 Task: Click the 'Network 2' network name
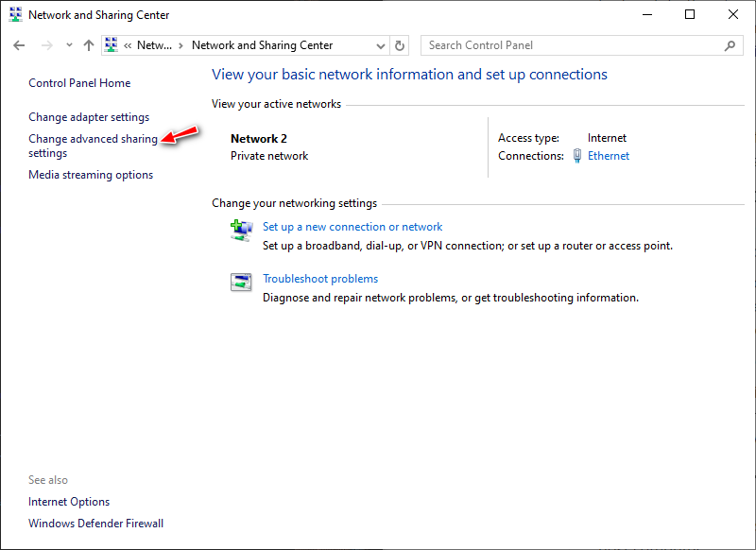259,139
